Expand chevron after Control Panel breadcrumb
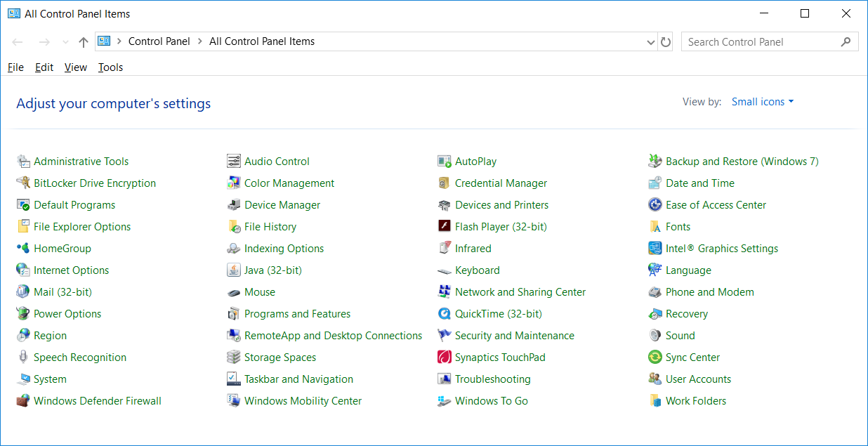Viewport: 868px width, 446px height. point(199,41)
